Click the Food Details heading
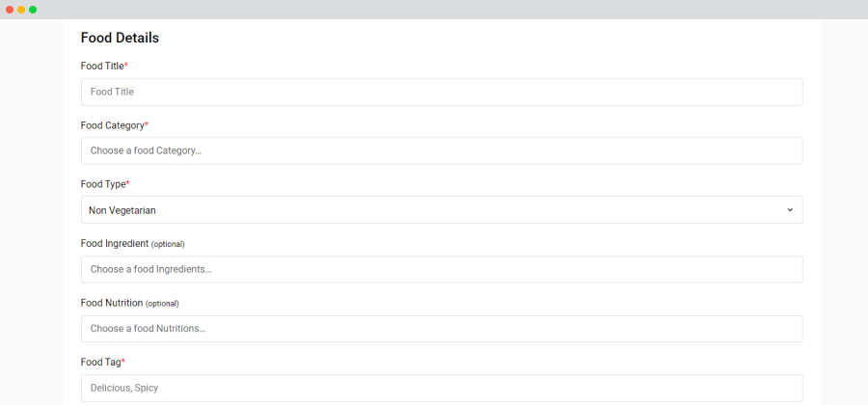868x405 pixels. point(121,38)
